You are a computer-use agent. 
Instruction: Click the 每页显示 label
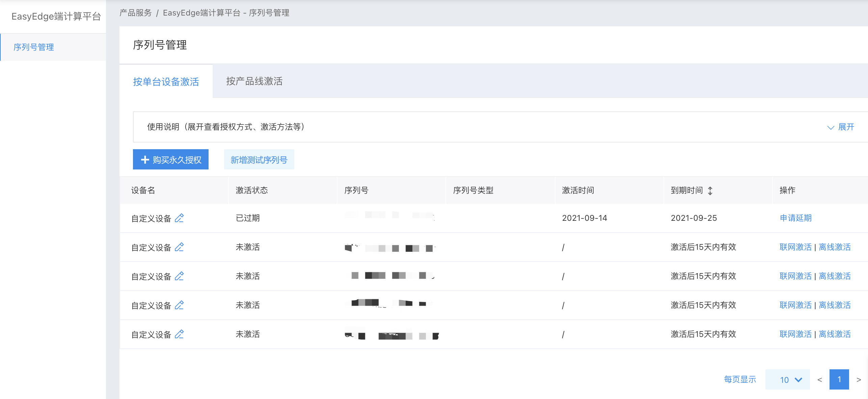click(x=740, y=379)
